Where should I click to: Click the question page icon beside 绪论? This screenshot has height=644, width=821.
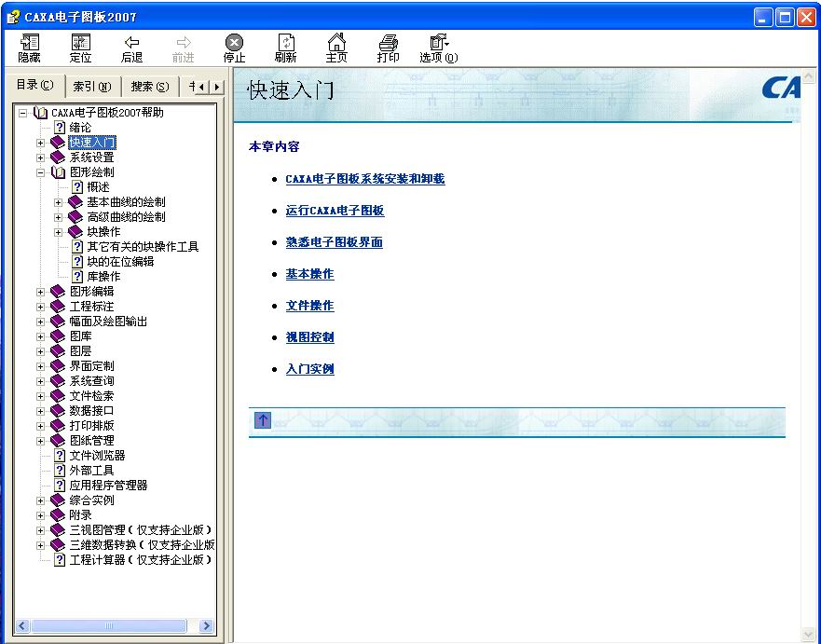[60, 128]
